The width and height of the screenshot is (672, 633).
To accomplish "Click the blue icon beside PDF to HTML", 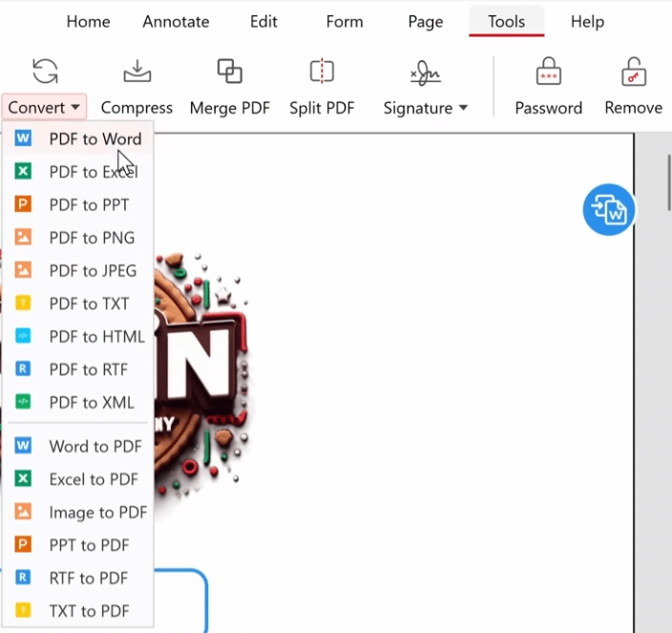I will pyautogui.click(x=23, y=335).
